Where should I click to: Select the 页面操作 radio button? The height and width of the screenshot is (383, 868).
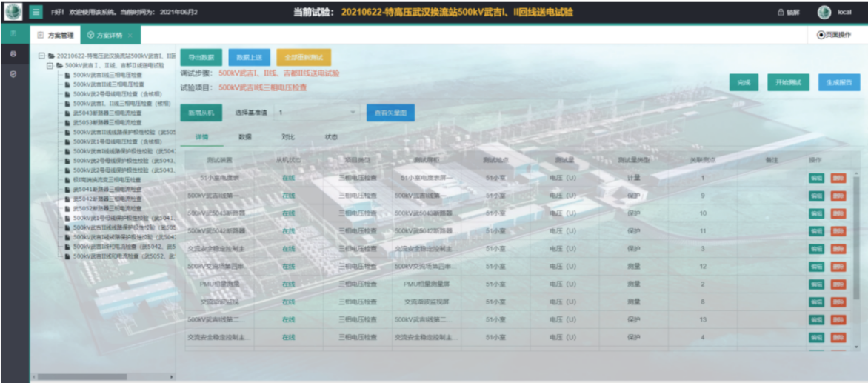click(x=821, y=35)
